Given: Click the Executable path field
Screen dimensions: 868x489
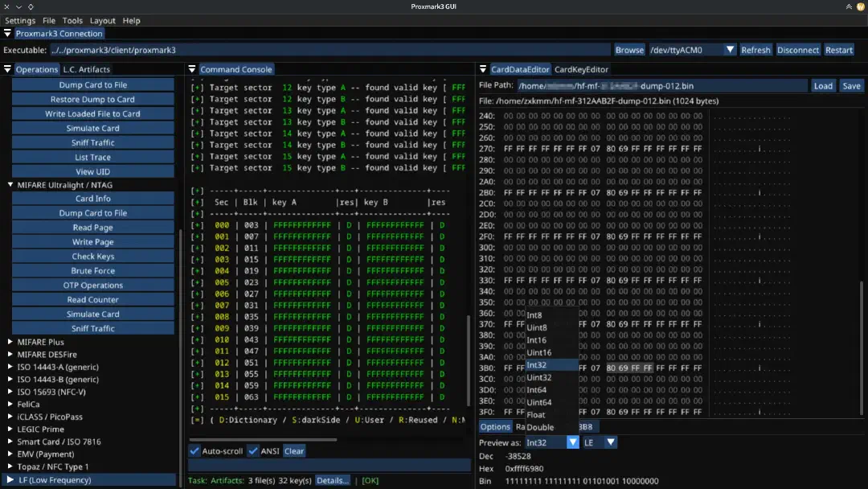Looking at the screenshot, I should [330, 50].
